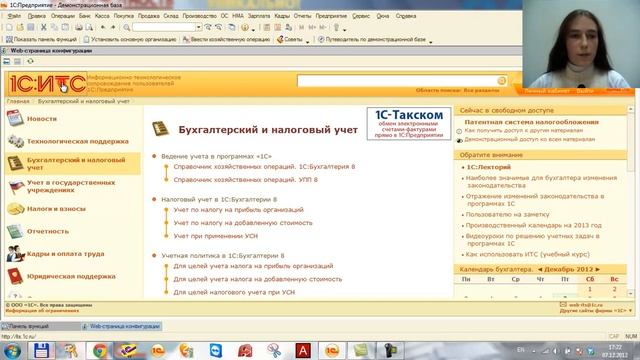Click the mail icon next to web-its@1c.ru
The width and height of the screenshot is (640, 360).
pyautogui.click(x=563, y=304)
